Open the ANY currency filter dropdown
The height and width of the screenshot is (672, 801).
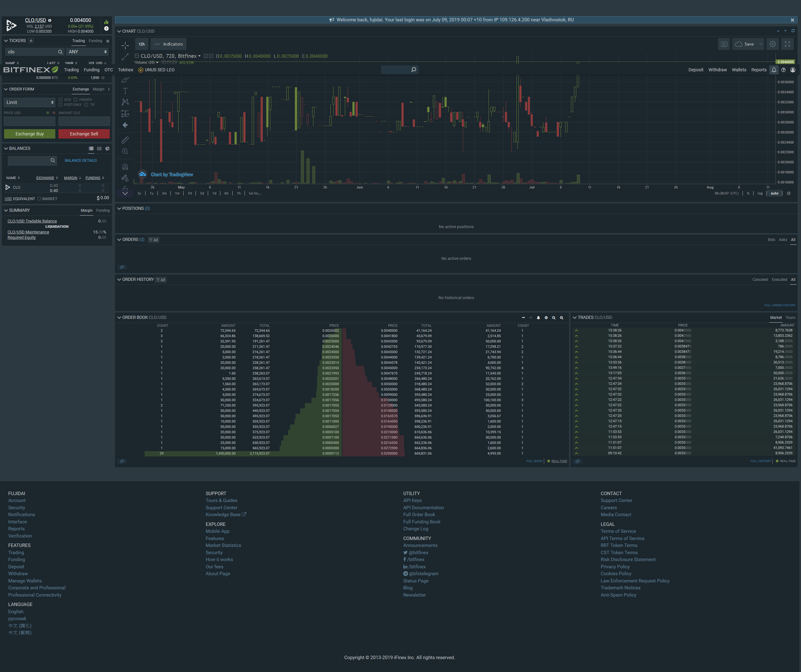[87, 52]
